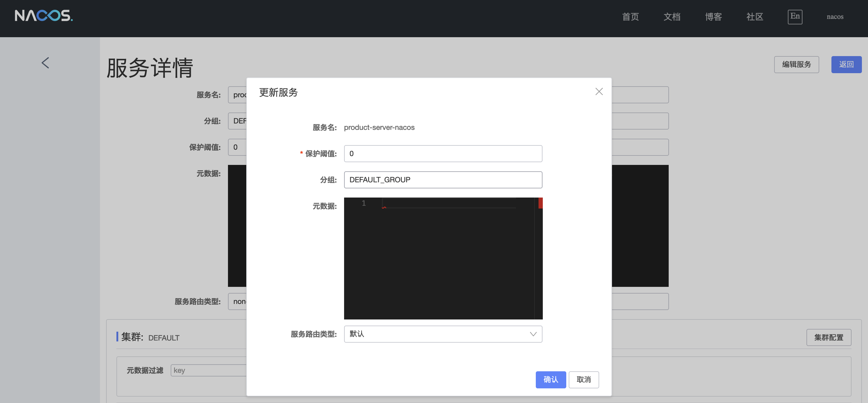The width and height of the screenshot is (868, 403).
Task: Click into the 元数据 code editor line 1
Action: (449, 203)
